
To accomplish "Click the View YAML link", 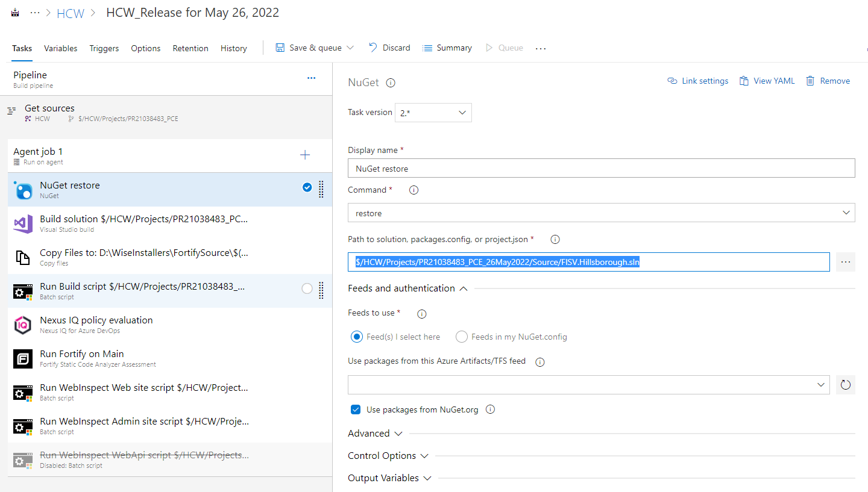I will 767,81.
